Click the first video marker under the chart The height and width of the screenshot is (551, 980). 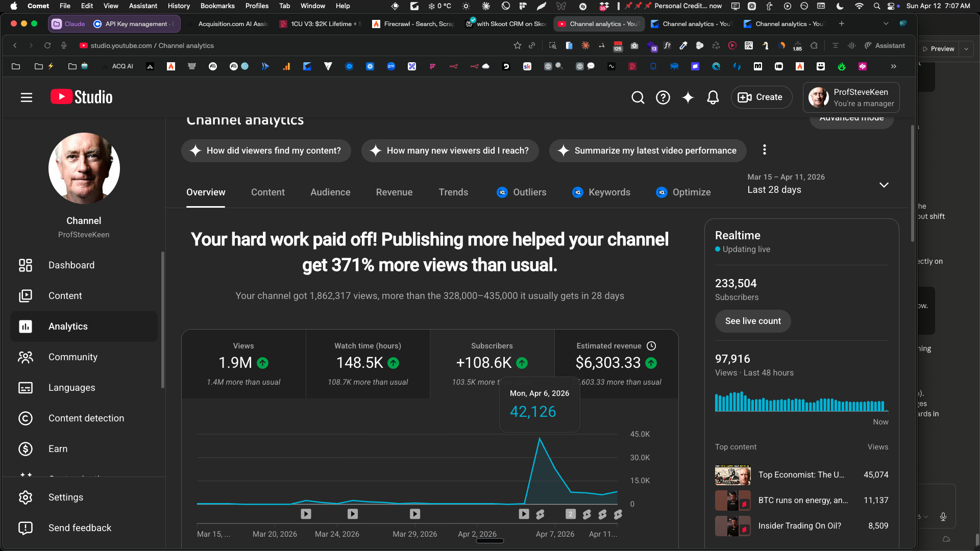(306, 514)
